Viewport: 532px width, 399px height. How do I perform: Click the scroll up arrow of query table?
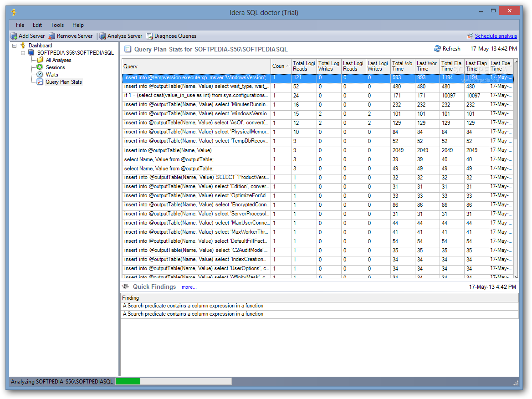[516, 61]
